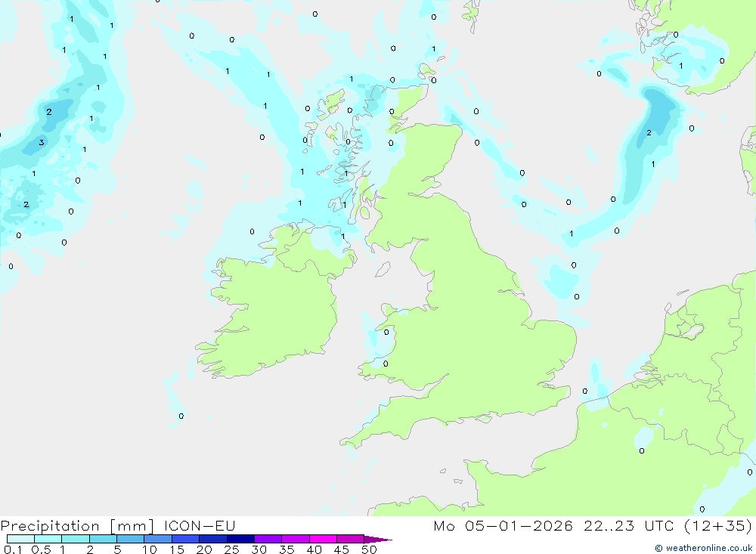This screenshot has height=554, width=756.
Task: Click the legend scale label '25'
Action: pyautogui.click(x=231, y=549)
